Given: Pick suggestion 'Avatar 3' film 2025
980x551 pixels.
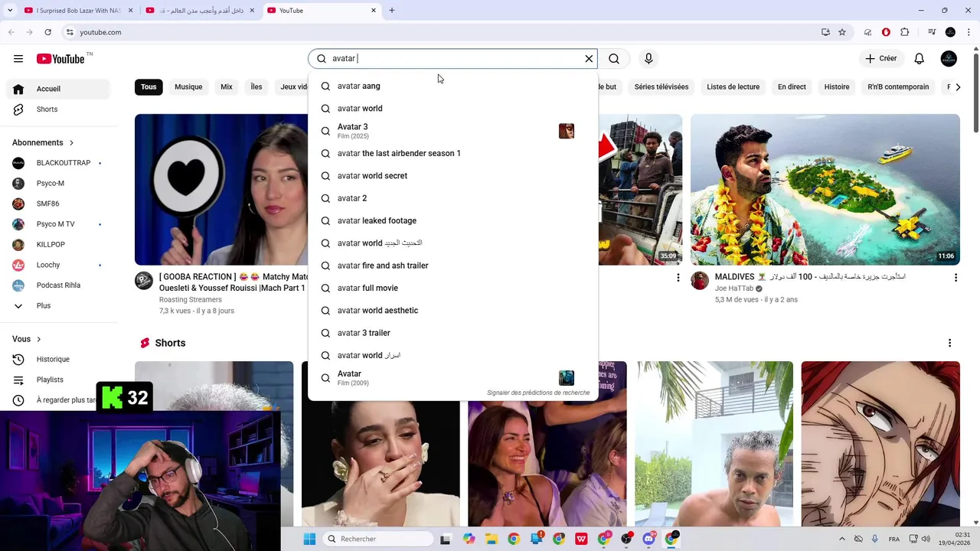Looking at the screenshot, I should coord(452,131).
